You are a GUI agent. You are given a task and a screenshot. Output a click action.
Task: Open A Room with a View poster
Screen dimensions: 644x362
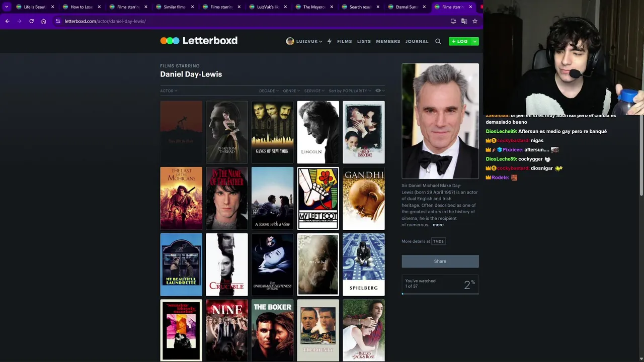272,199
